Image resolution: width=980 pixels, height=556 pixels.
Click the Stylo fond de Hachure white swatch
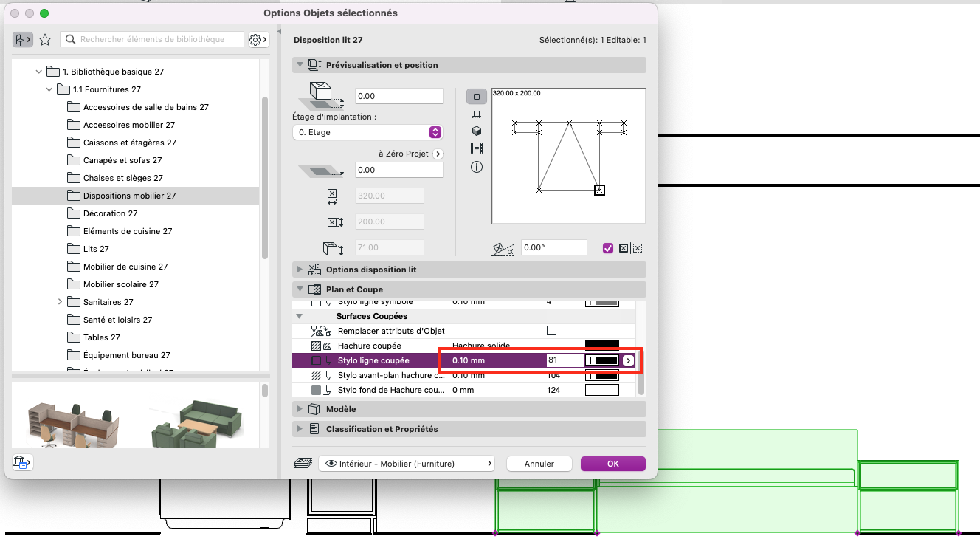pyautogui.click(x=601, y=390)
